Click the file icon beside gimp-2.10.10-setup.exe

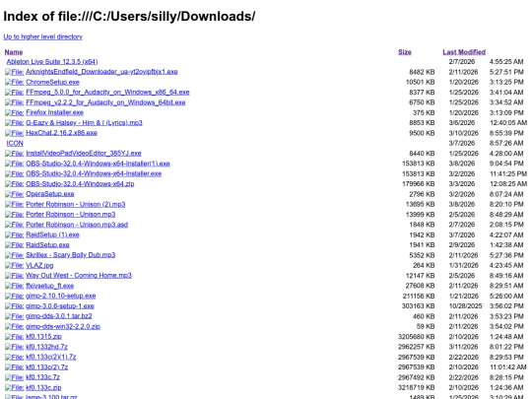coord(14,296)
